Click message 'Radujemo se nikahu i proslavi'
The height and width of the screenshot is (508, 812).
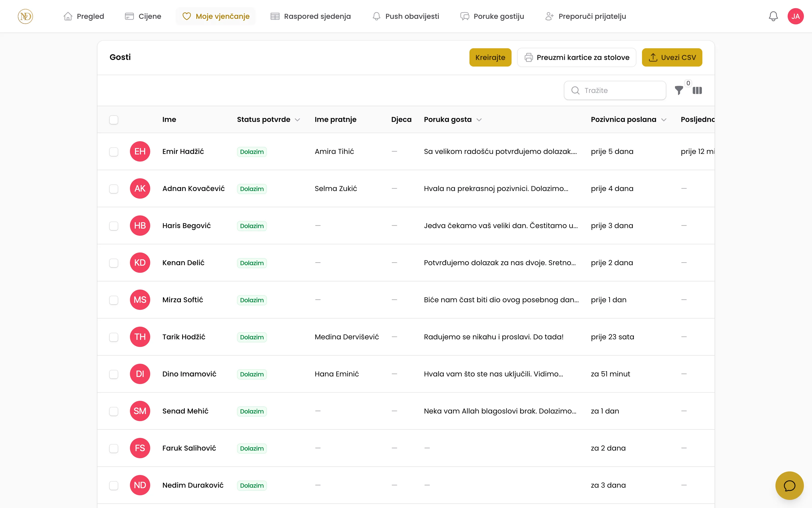pos(494,337)
